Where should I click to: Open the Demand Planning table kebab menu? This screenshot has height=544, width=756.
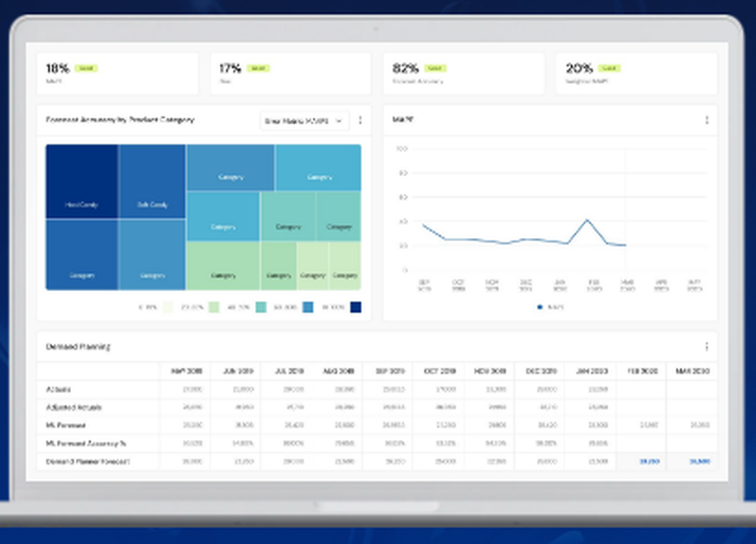707,347
